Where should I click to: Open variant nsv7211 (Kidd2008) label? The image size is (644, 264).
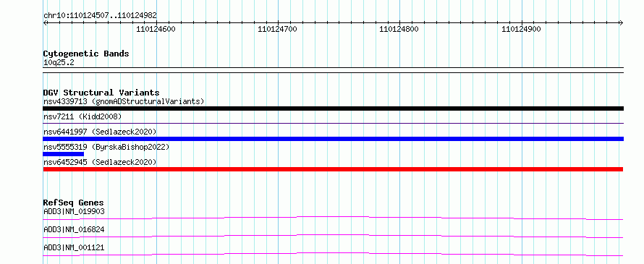tap(82, 117)
